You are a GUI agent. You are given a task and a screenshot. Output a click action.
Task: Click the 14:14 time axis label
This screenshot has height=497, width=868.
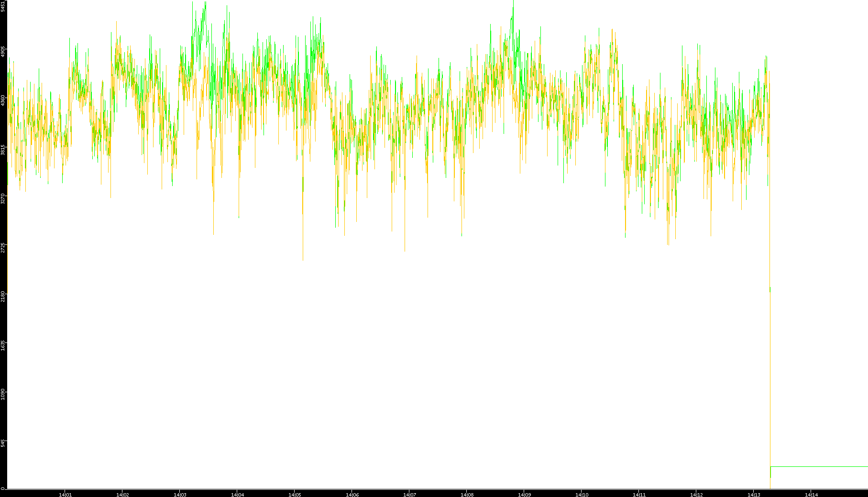click(x=811, y=495)
